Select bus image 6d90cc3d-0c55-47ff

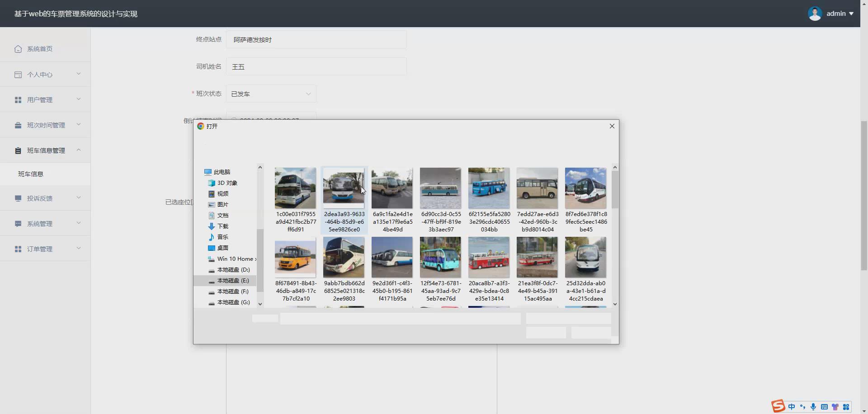(441, 200)
